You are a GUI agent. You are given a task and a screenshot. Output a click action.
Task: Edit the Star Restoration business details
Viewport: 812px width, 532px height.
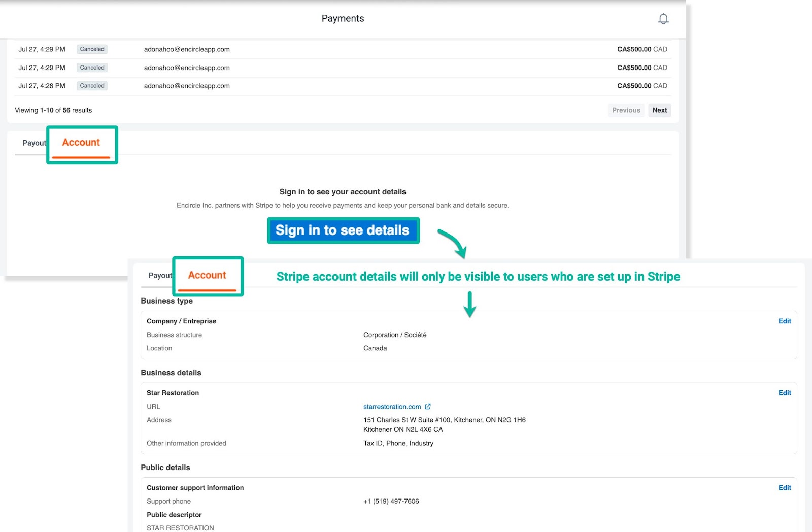point(784,393)
